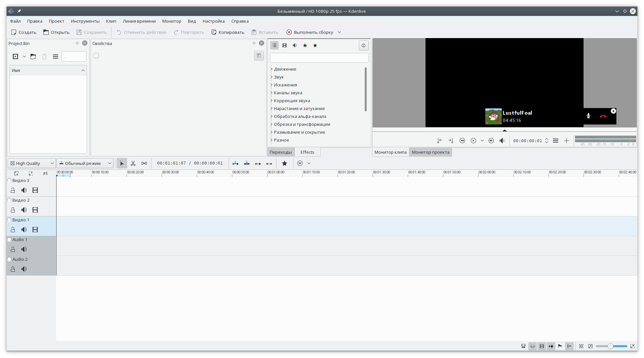This screenshot has height=358, width=644.
Task: Click the Открыть button
Action: coord(57,32)
